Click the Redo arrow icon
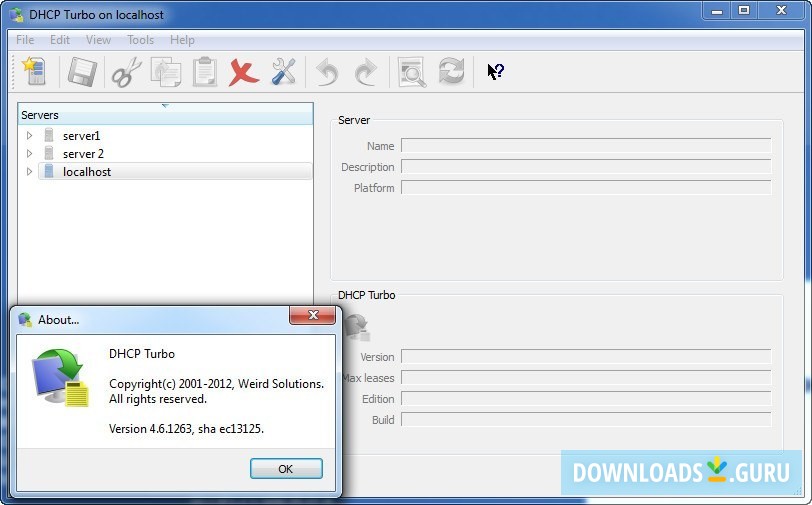 pyautogui.click(x=366, y=71)
